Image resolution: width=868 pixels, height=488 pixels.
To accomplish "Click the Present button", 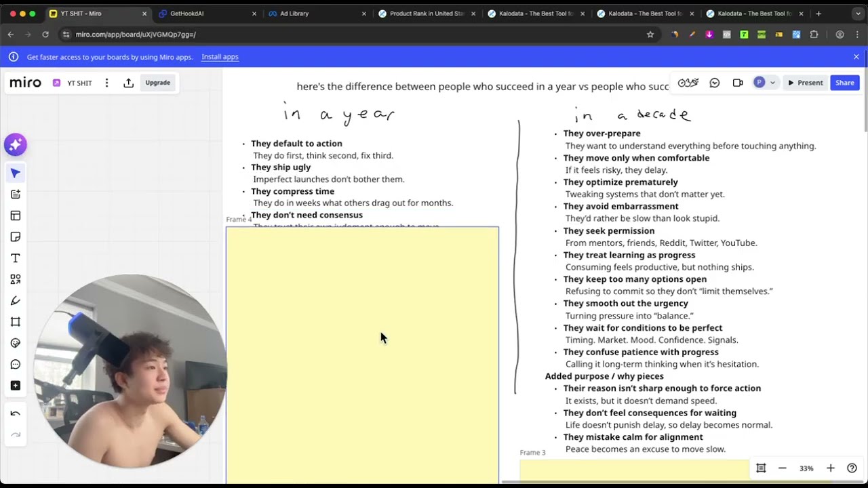I will point(805,83).
